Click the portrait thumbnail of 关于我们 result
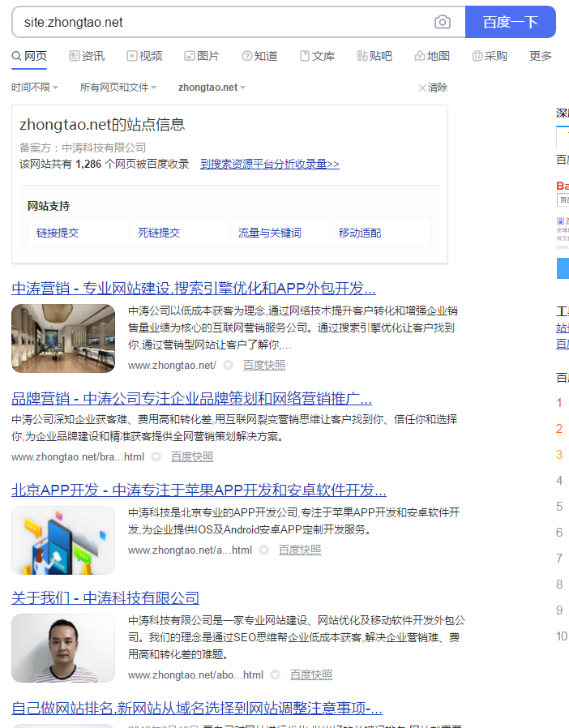Image resolution: width=569 pixels, height=728 pixels. pyautogui.click(x=63, y=648)
